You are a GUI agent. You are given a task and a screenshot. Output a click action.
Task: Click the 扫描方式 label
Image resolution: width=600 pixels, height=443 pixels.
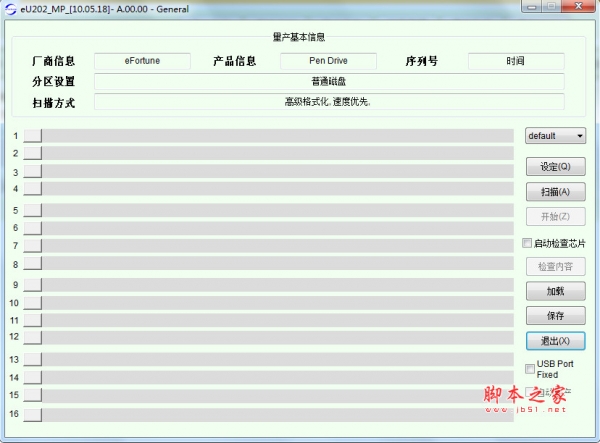[54, 103]
